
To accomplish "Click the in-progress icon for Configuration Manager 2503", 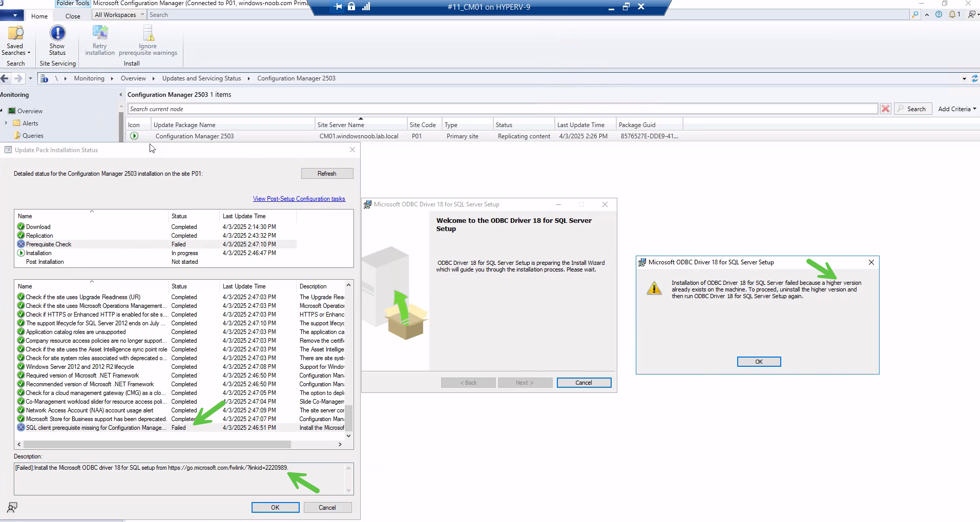I will (x=134, y=136).
